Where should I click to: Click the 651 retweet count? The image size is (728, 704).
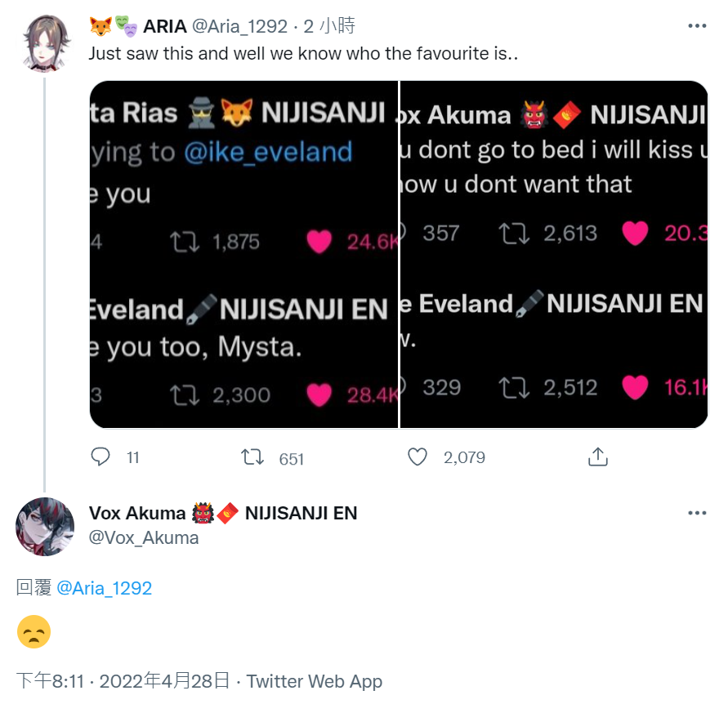pyautogui.click(x=291, y=459)
